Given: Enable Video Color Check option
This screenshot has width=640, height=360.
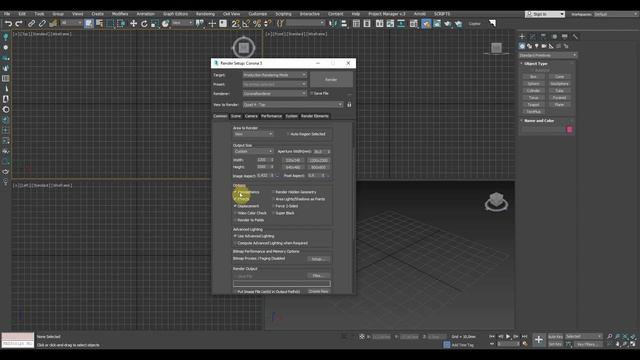Looking at the screenshot, I should 235,213.
